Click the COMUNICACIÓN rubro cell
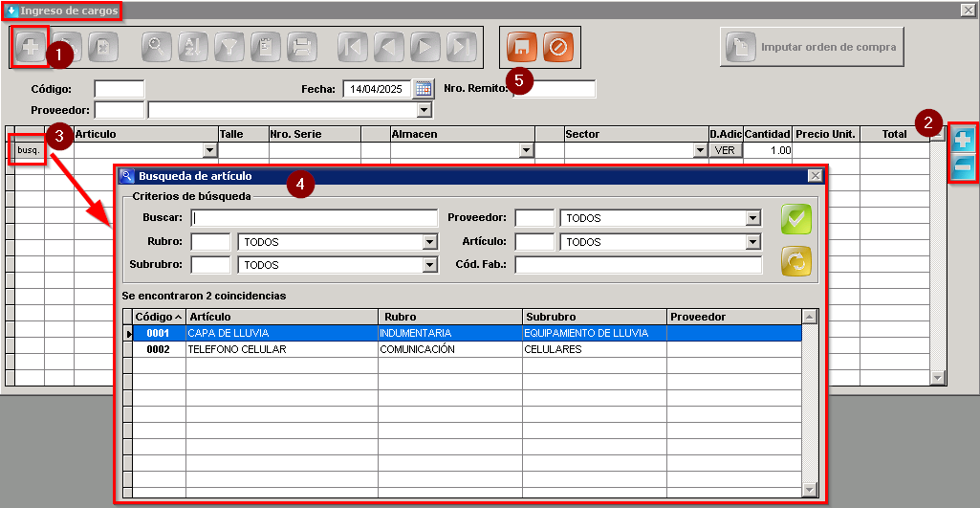The height and width of the screenshot is (508, 980). [450, 349]
